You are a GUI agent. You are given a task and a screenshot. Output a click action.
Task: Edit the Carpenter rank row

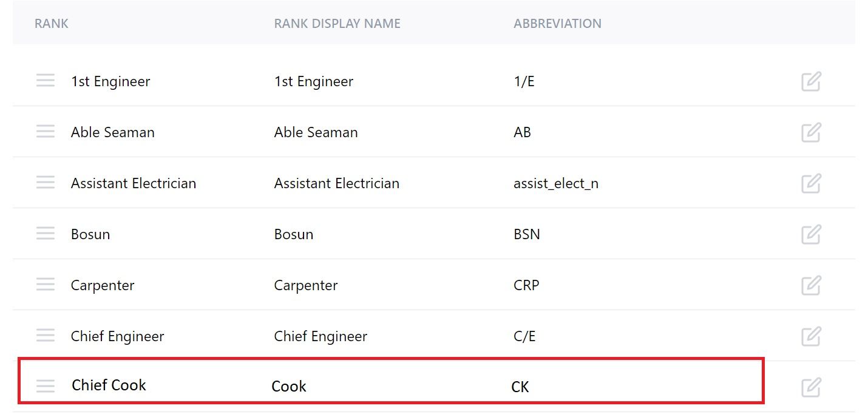(x=811, y=285)
